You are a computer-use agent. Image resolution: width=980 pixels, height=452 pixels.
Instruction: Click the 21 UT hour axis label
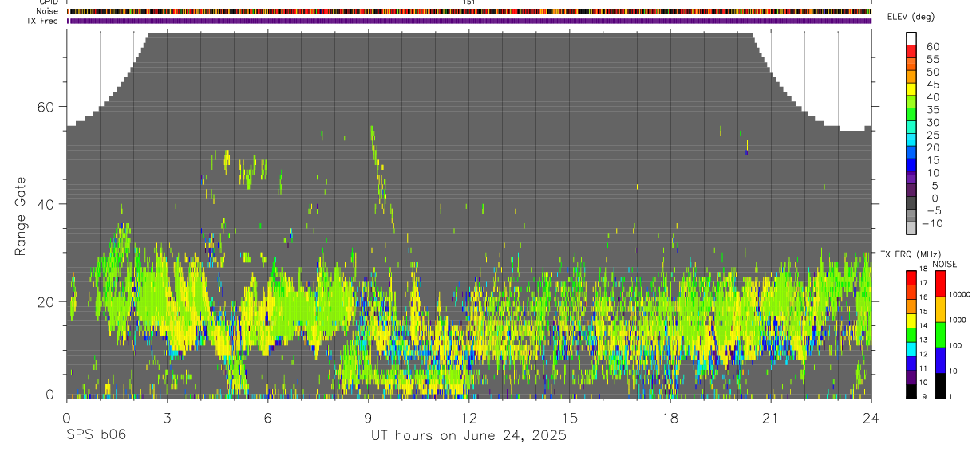click(771, 418)
